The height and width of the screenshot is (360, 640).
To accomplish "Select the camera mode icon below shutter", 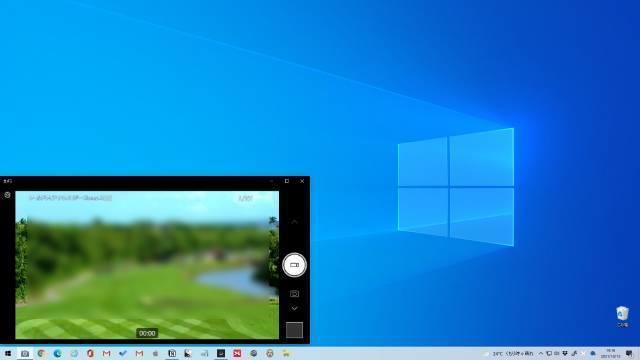I will [294, 293].
